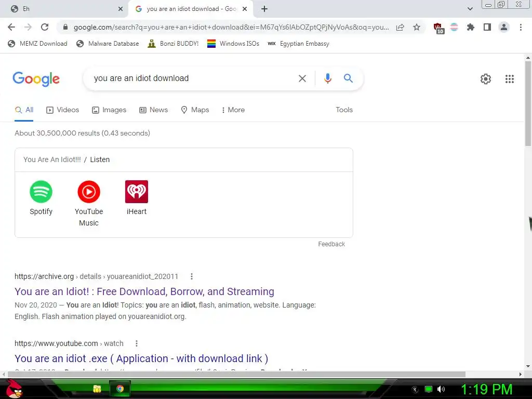Viewport: 532px width, 399px height.
Task: Open options for the youtube.com result
Action: [137, 343]
